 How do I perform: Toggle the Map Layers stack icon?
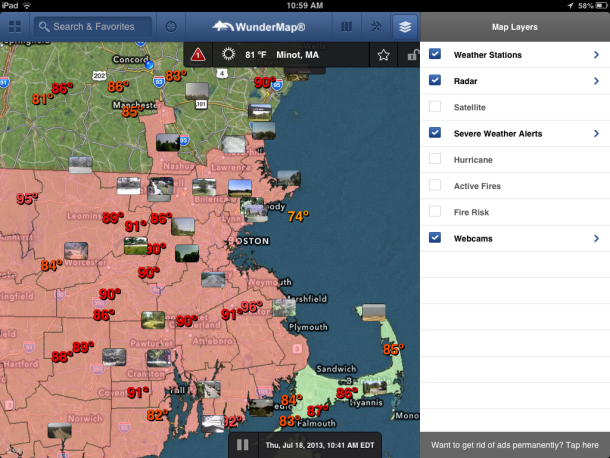pos(405,27)
